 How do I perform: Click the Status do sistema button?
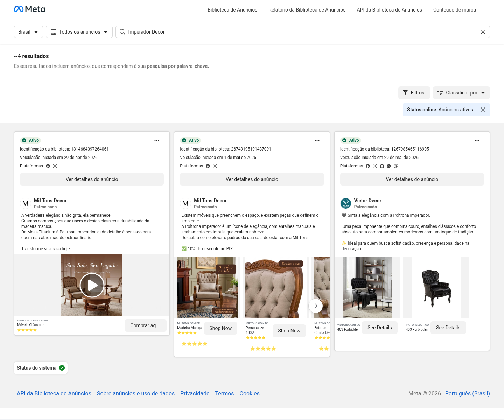(x=41, y=368)
